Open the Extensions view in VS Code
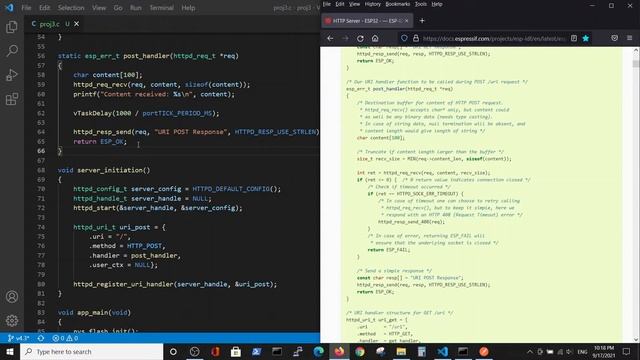The width and height of the screenshot is (640, 360). 12,99
